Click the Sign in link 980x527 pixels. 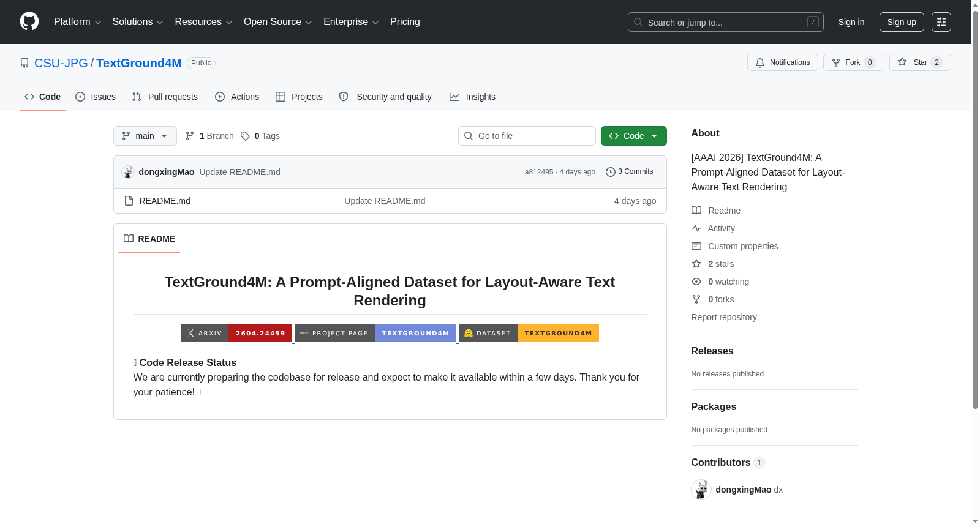(851, 22)
